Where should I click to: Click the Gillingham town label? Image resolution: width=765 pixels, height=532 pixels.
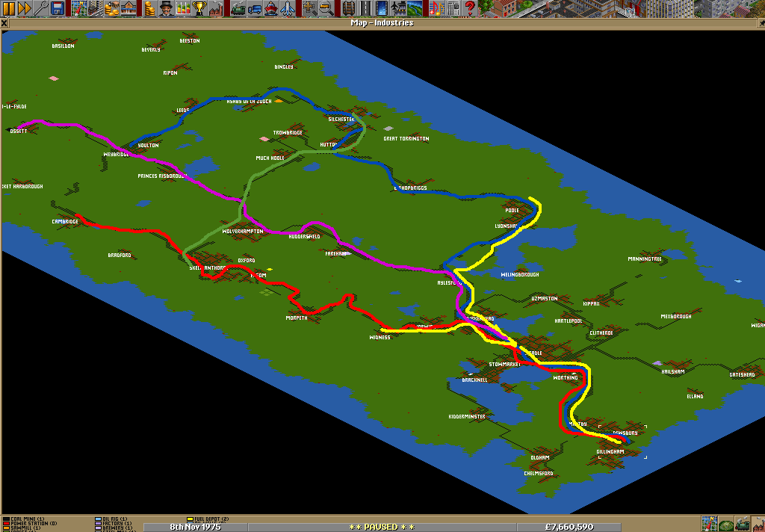610,452
